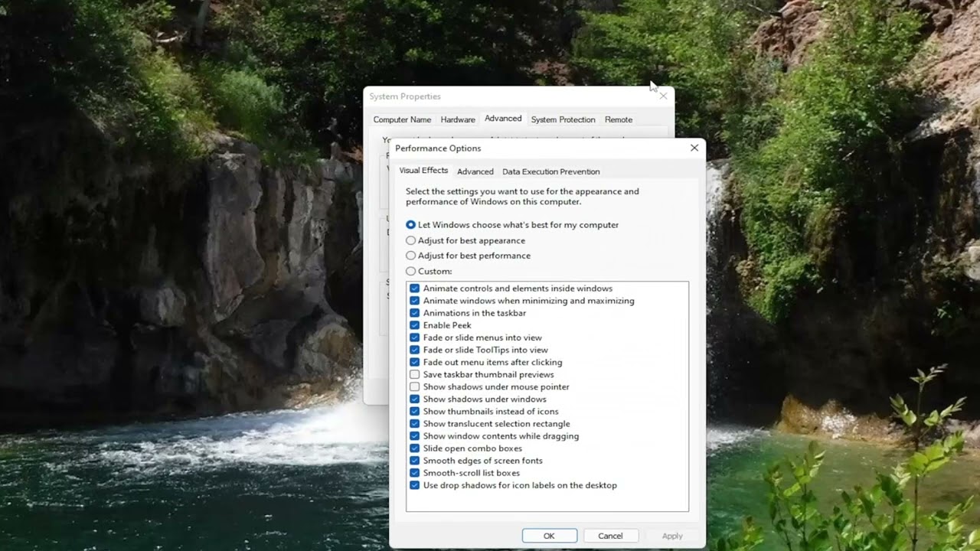980x551 pixels.
Task: Close the Performance Options dialog
Action: coord(694,148)
